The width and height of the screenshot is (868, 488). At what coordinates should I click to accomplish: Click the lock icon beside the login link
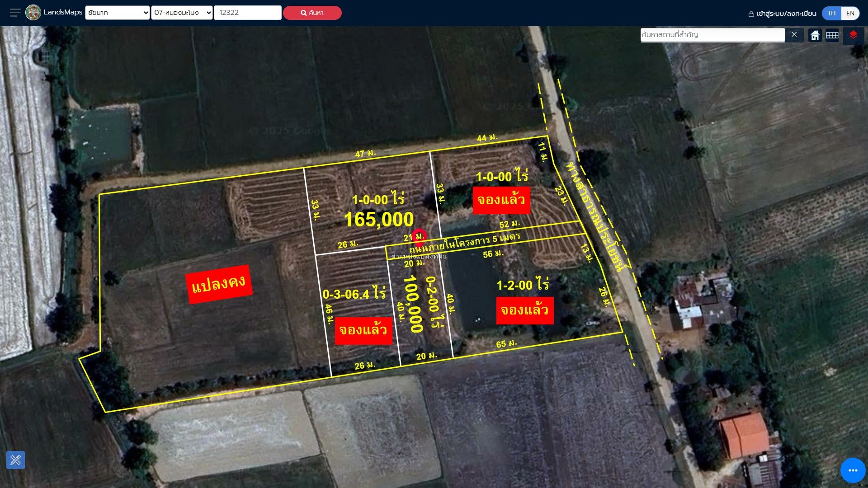coord(751,14)
